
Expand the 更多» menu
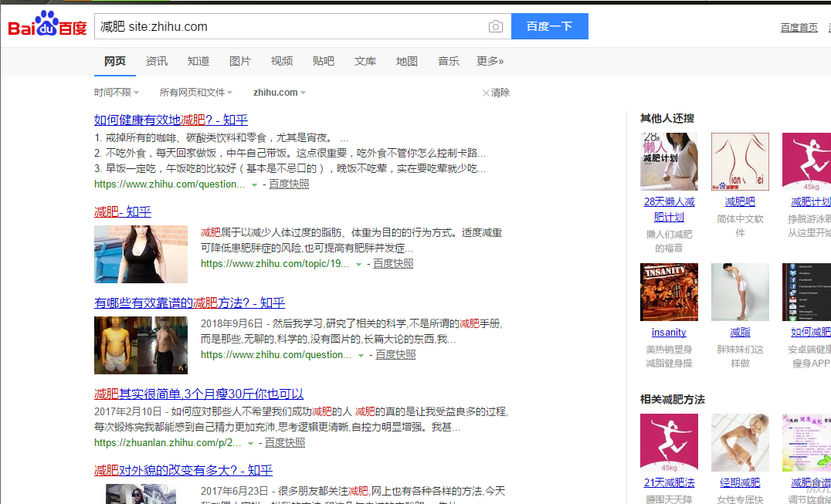[490, 62]
